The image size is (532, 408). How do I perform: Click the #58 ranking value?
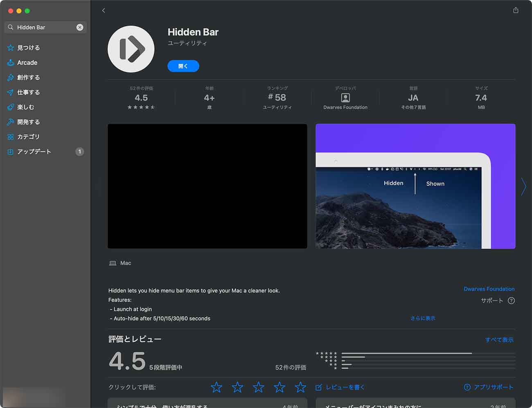[277, 97]
